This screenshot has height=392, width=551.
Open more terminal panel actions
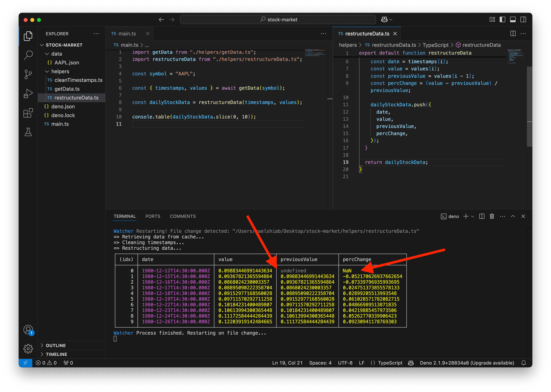tap(502, 216)
